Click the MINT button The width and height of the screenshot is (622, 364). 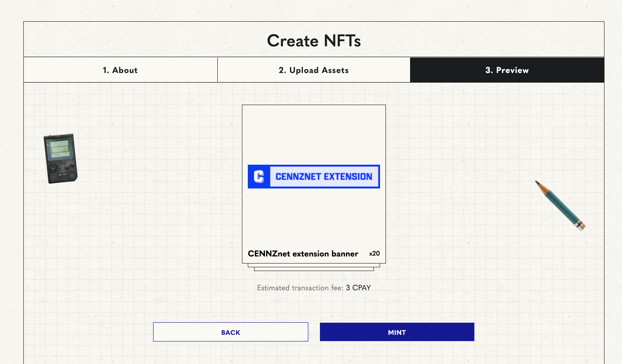[x=397, y=332]
